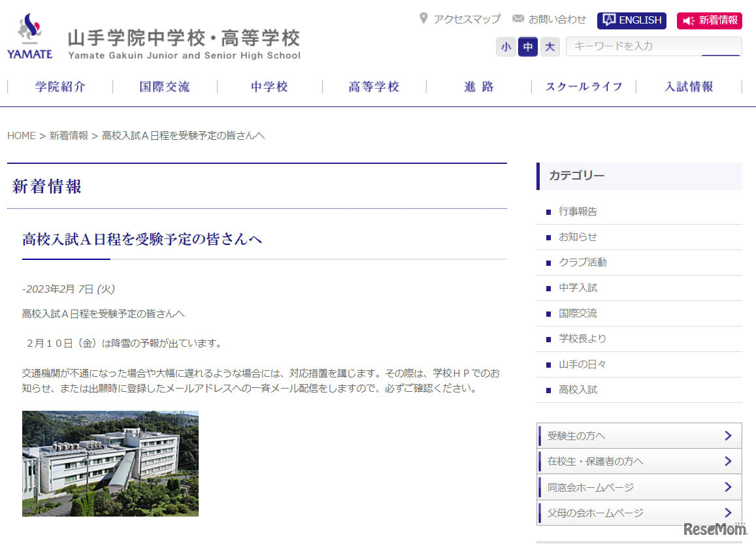Select the medium font size 中
The image size is (756, 544).
[527, 47]
